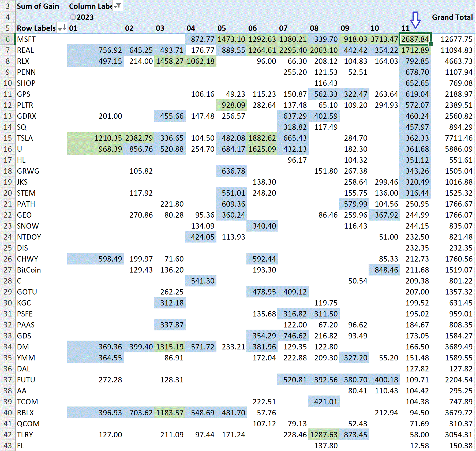Click row number 43 header
Image resolution: width=476 pixels, height=451 pixels.
pyautogui.click(x=8, y=446)
